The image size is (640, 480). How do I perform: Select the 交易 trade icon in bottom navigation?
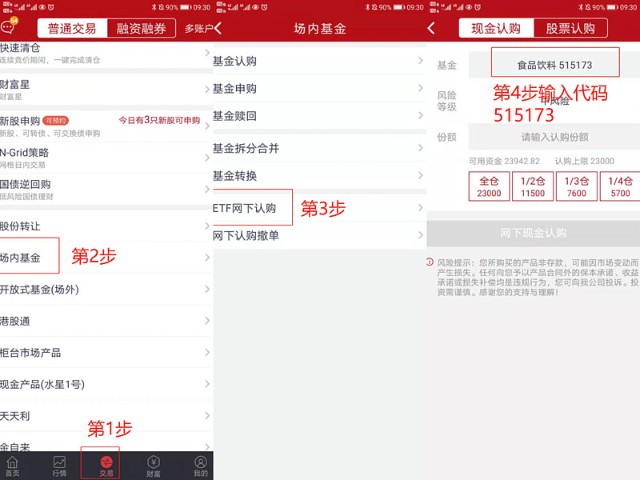coord(106,466)
